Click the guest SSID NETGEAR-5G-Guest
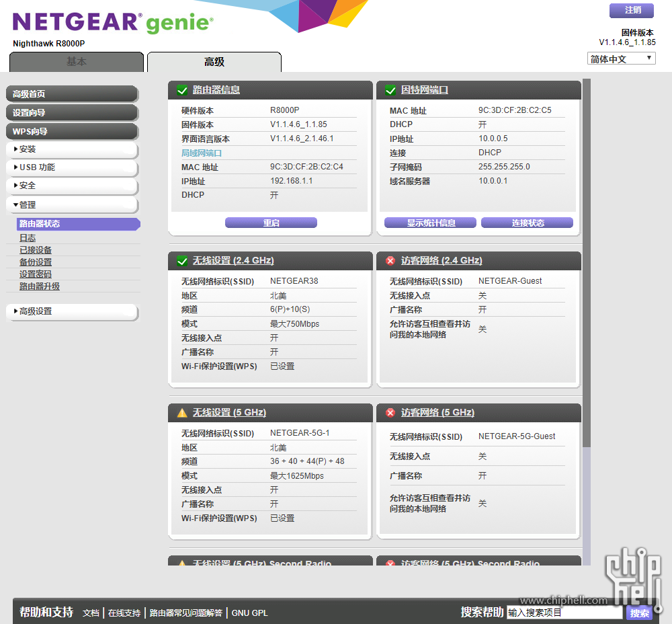672x624 pixels. 517,436
